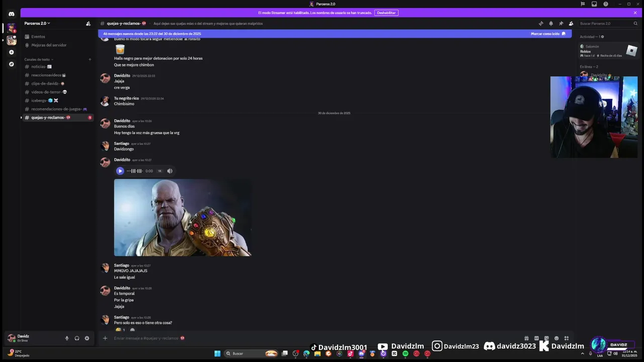
Task: Open the second server avatar in sidebar
Action: coord(11,40)
